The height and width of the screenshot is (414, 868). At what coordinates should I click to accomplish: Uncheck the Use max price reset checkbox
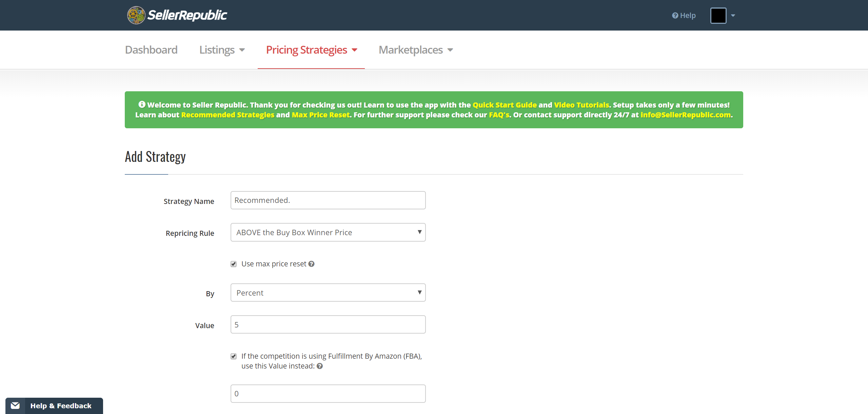click(x=233, y=264)
